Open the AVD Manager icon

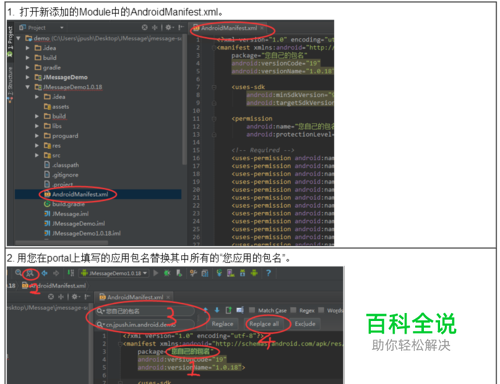(x=231, y=273)
